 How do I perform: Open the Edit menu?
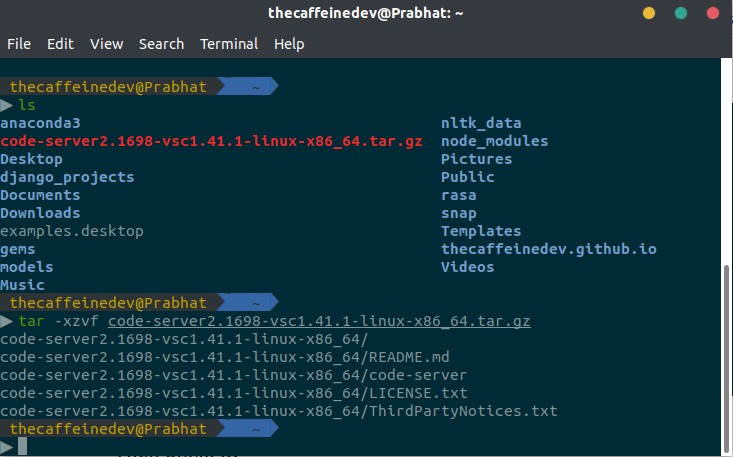click(x=60, y=44)
